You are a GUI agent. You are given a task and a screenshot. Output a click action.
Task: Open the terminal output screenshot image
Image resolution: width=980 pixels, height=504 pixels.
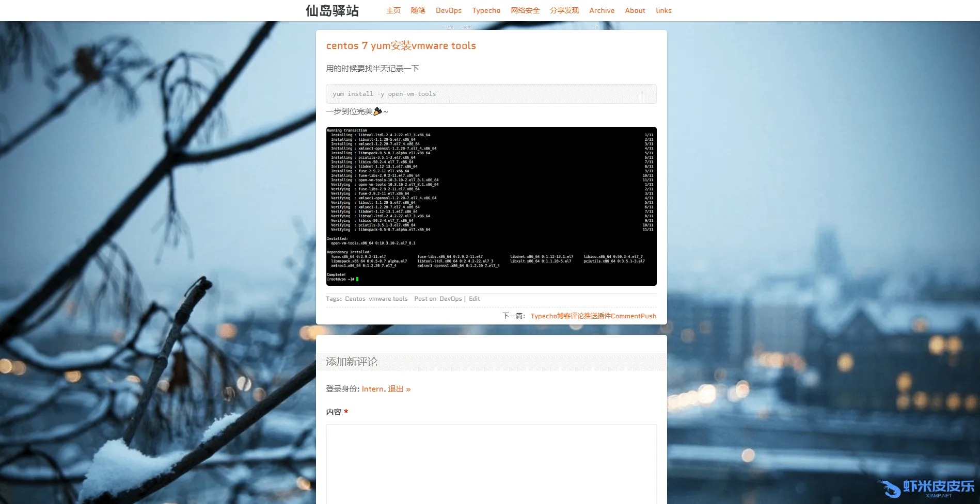click(491, 206)
